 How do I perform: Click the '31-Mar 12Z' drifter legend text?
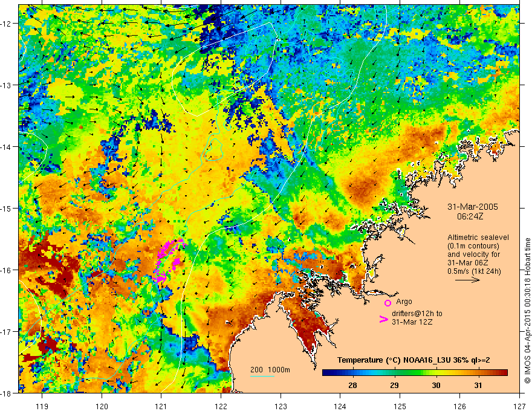pos(412,322)
